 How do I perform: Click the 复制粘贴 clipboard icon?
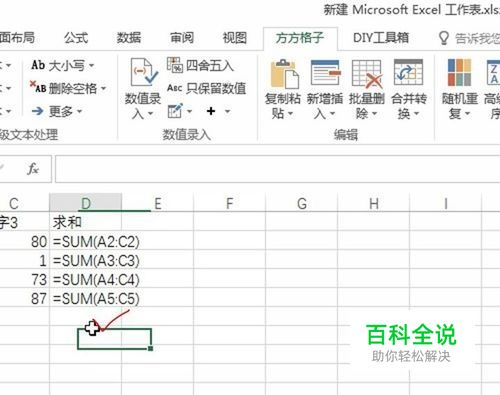tap(285, 74)
